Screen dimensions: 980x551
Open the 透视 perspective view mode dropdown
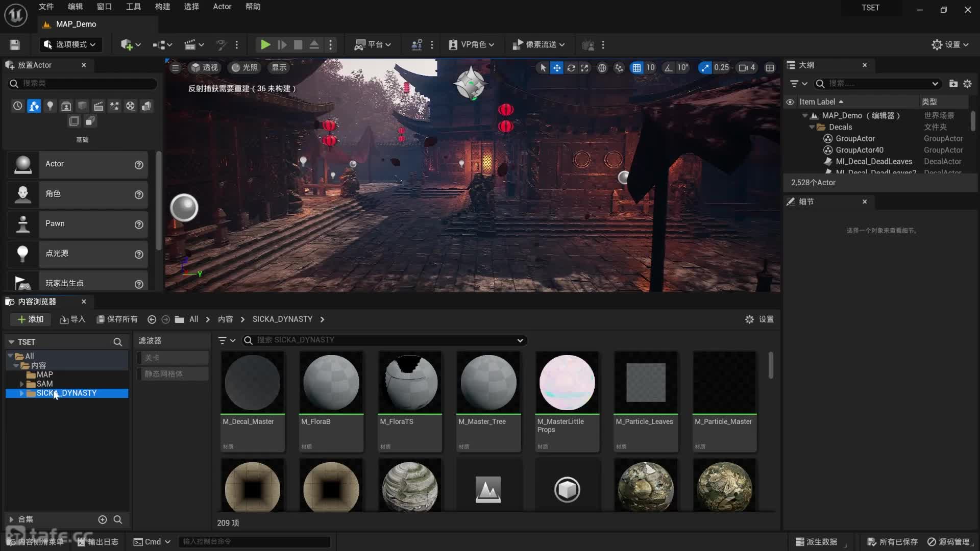[204, 67]
